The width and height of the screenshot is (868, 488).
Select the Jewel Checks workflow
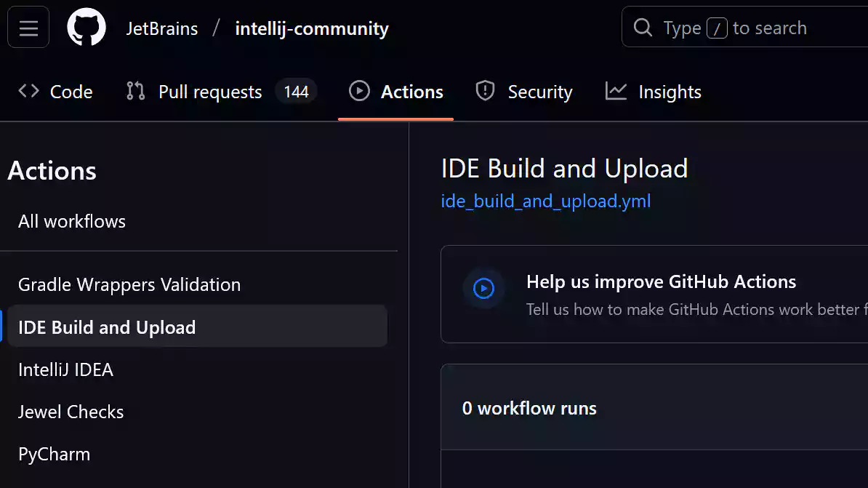[71, 412]
